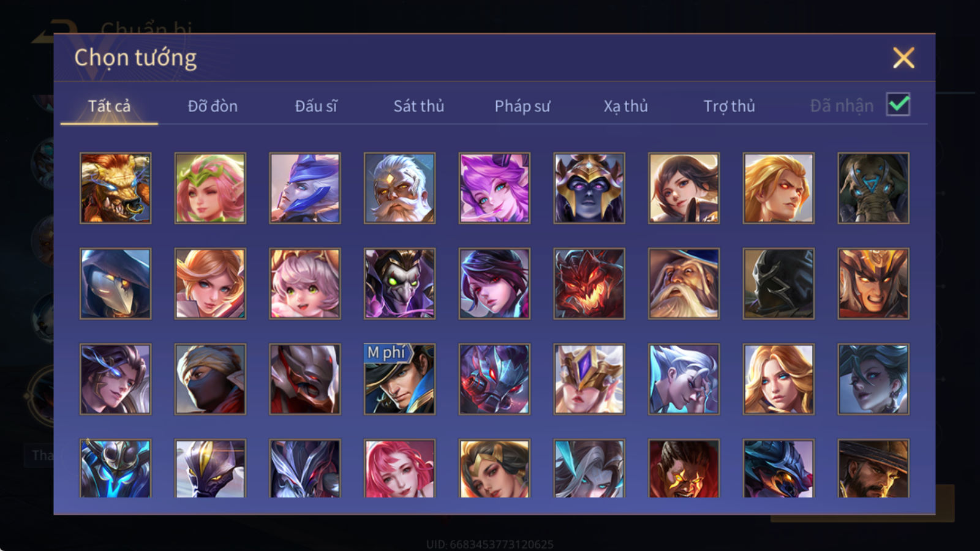The height and width of the screenshot is (551, 980).
Task: Open the Sát thủ tab
Action: click(x=419, y=106)
